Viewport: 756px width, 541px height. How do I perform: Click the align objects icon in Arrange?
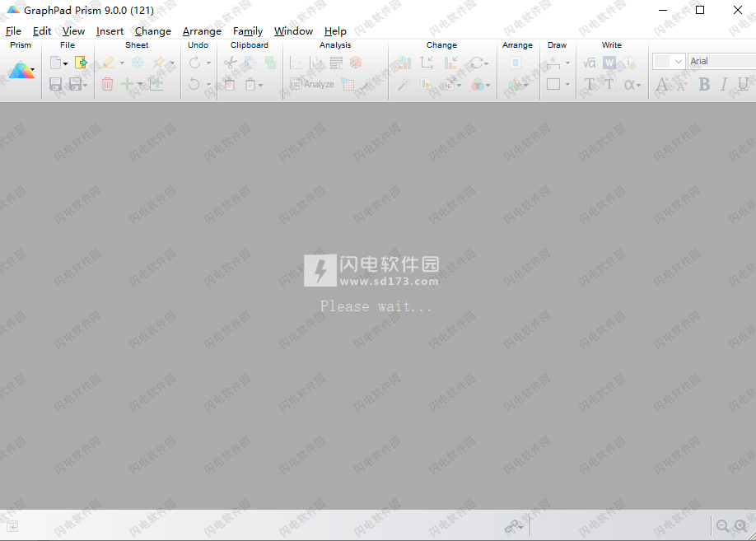tap(516, 63)
